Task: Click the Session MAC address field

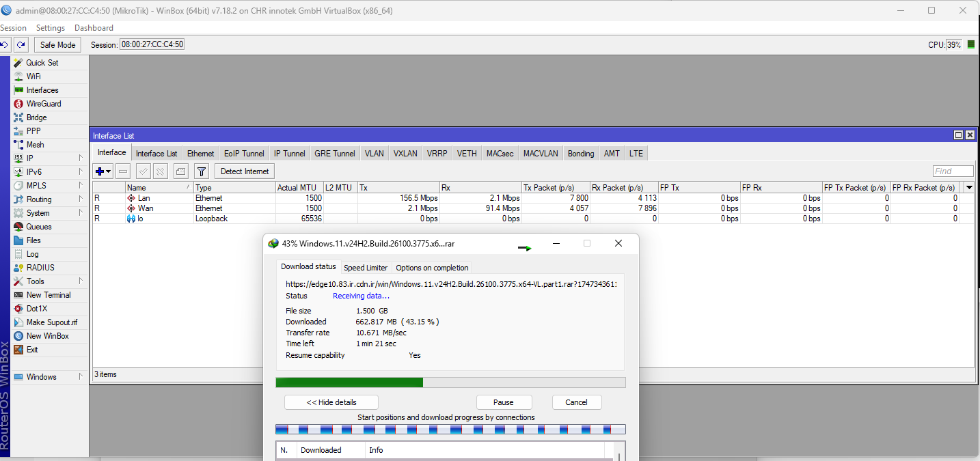Action: coord(152,44)
